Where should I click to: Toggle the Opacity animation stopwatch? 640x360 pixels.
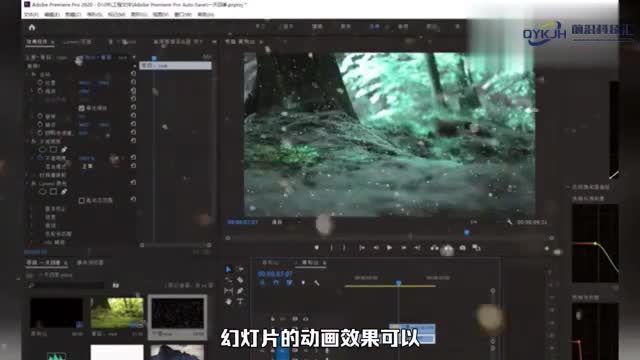click(40, 158)
